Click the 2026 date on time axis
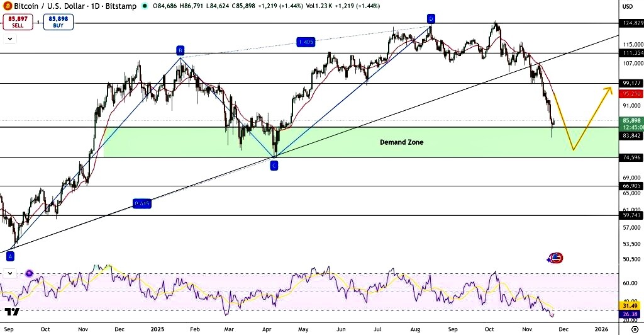The width and height of the screenshot is (644, 335). 601,329
